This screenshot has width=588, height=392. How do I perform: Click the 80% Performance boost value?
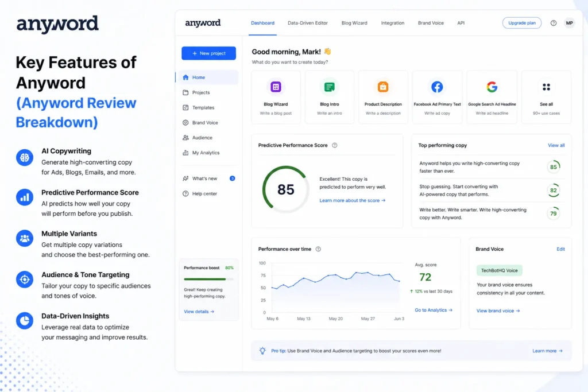tap(229, 268)
